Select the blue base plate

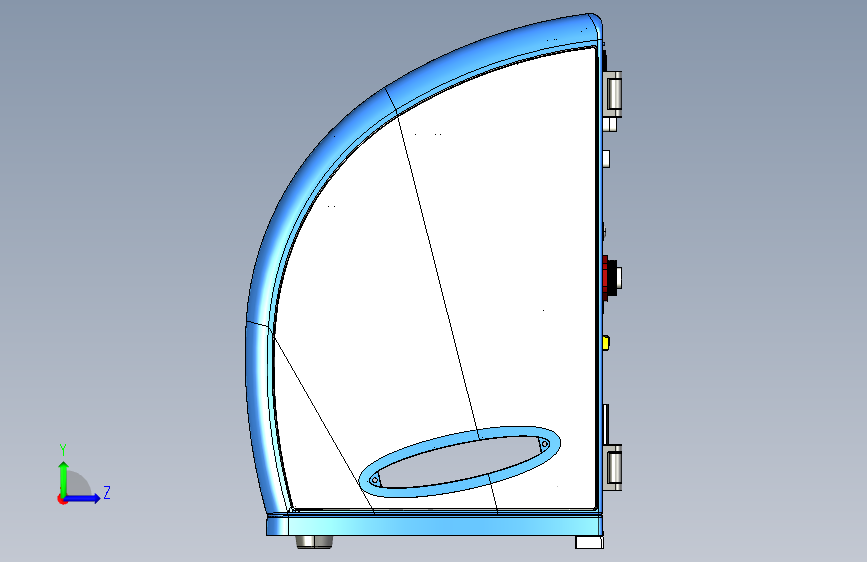pyautogui.click(x=435, y=525)
